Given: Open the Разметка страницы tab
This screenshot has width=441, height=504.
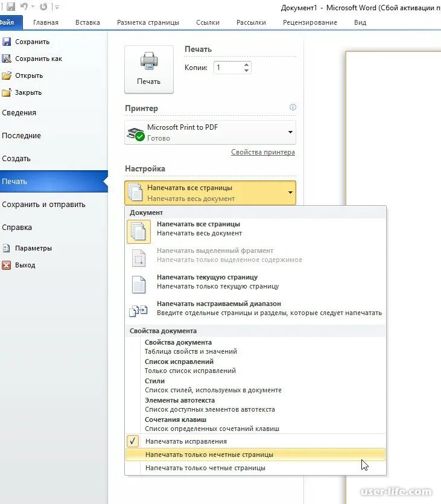Looking at the screenshot, I should pyautogui.click(x=148, y=22).
